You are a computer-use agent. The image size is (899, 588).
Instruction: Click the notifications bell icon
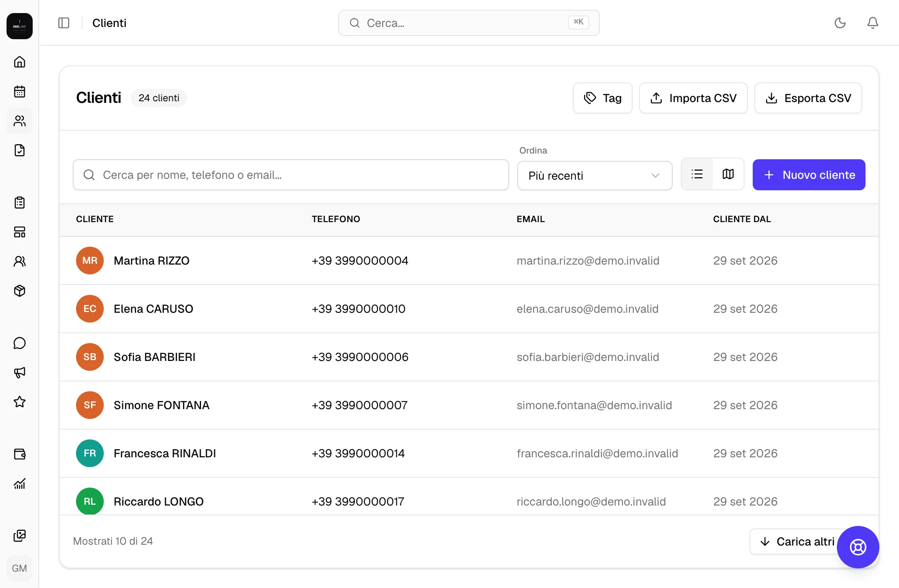[x=873, y=23]
